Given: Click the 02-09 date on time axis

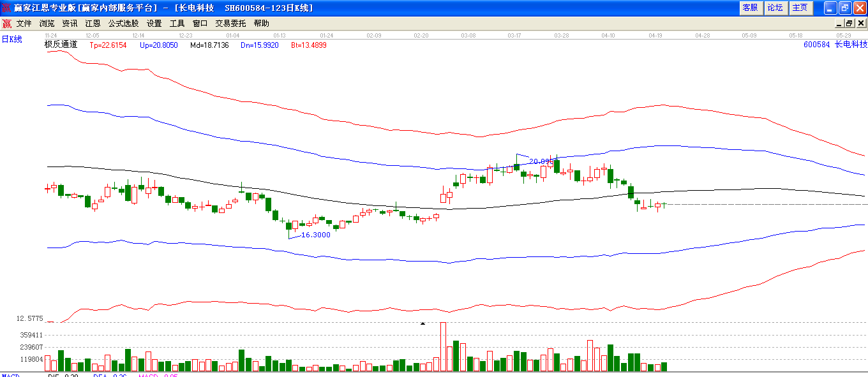Looking at the screenshot, I should pyautogui.click(x=374, y=35).
